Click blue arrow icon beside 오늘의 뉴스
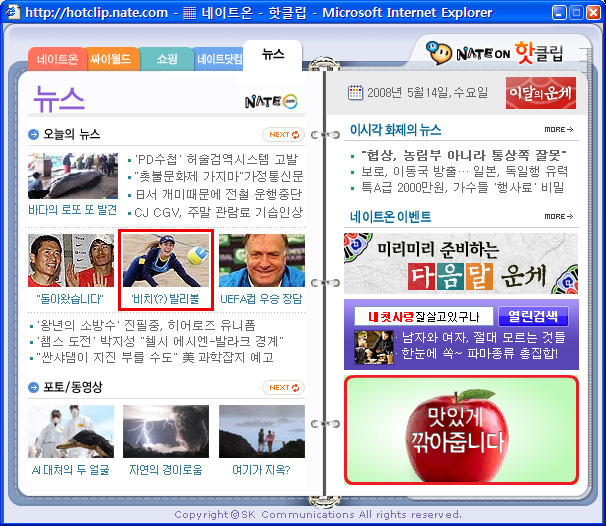 click(x=34, y=134)
